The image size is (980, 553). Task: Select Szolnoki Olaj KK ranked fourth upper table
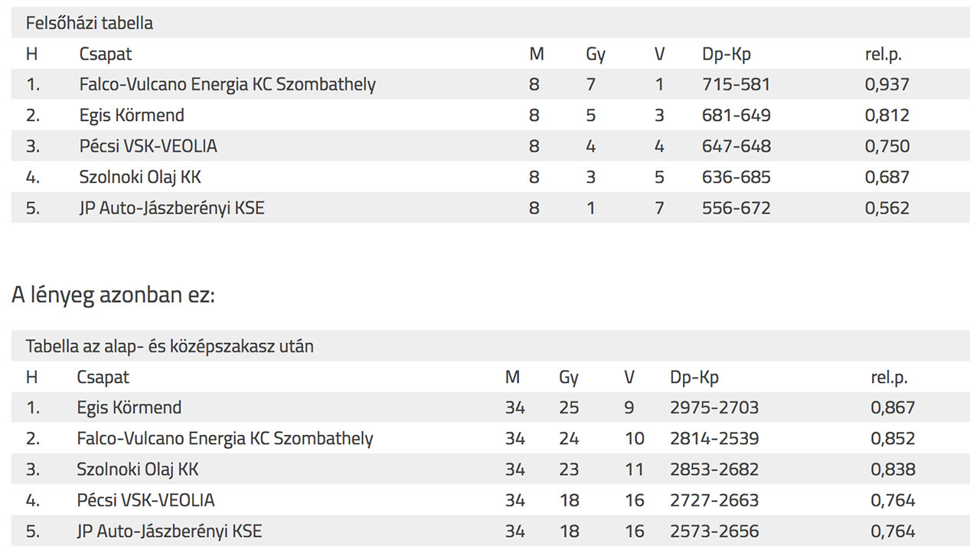[x=140, y=177]
